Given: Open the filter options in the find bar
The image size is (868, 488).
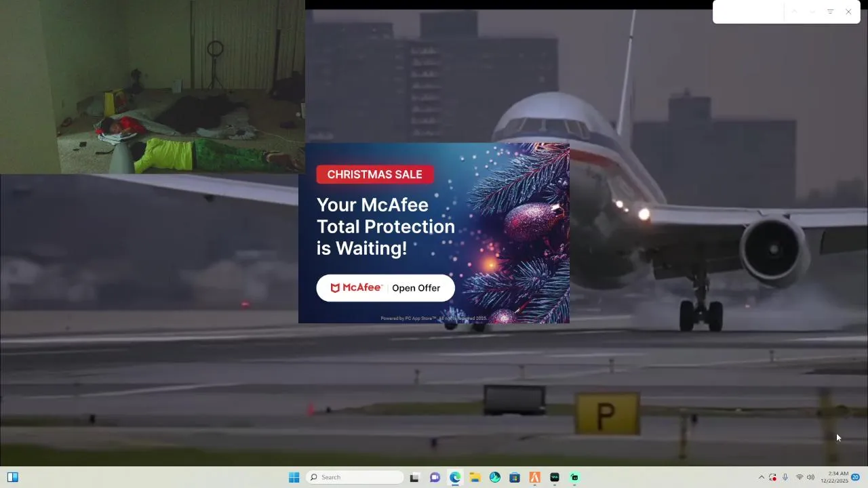Looking at the screenshot, I should point(830,12).
